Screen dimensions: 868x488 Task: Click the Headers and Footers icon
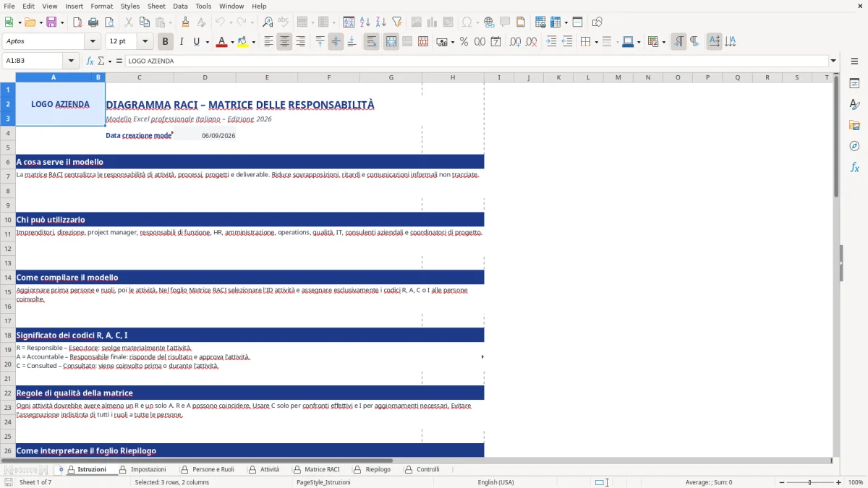521,22
